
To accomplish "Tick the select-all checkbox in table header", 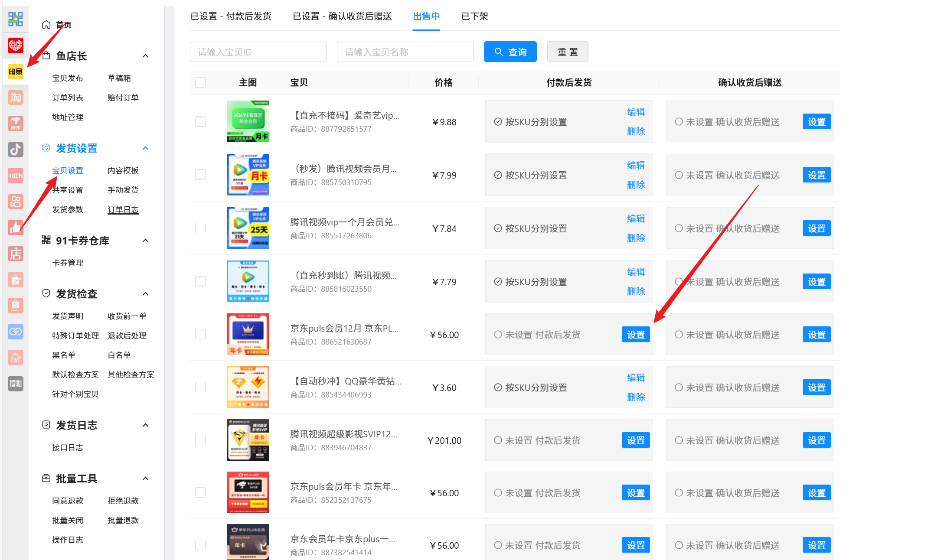I will pos(200,82).
